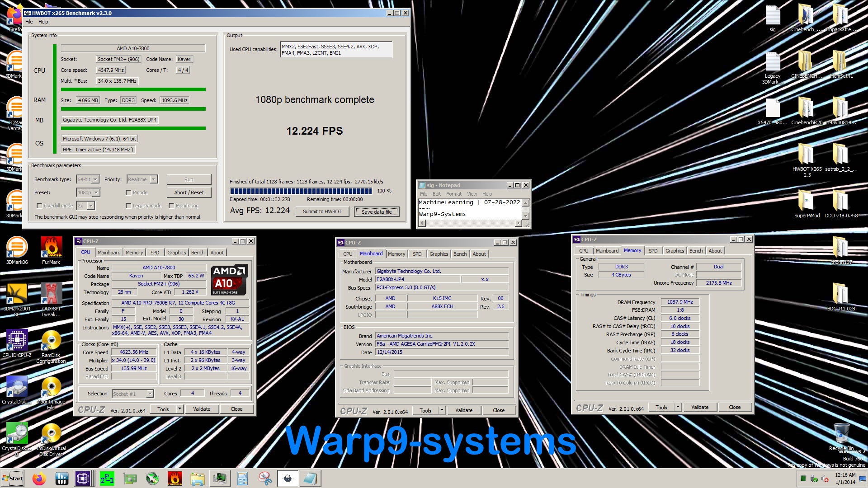Switch to Bench tab in Mainboard CPU-Z window

(x=460, y=254)
